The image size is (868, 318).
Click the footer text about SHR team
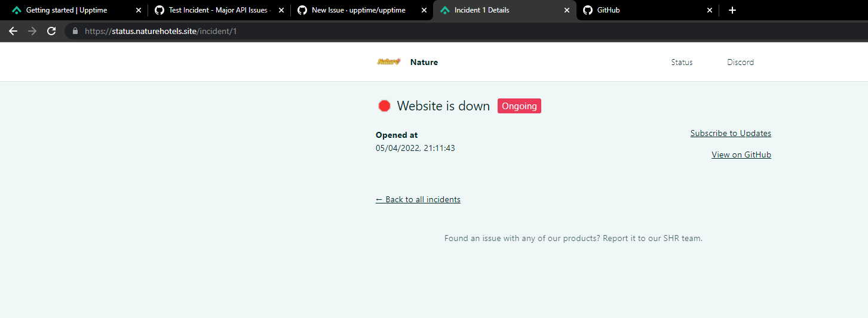573,238
